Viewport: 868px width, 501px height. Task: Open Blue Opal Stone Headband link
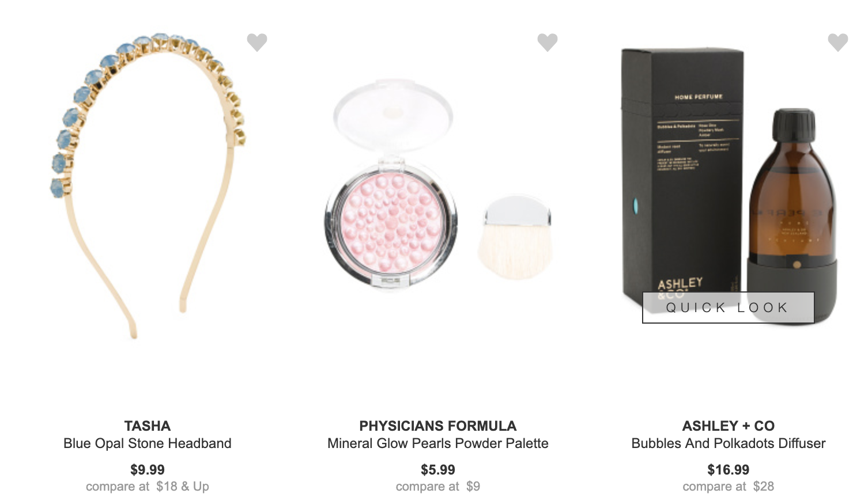(x=148, y=443)
